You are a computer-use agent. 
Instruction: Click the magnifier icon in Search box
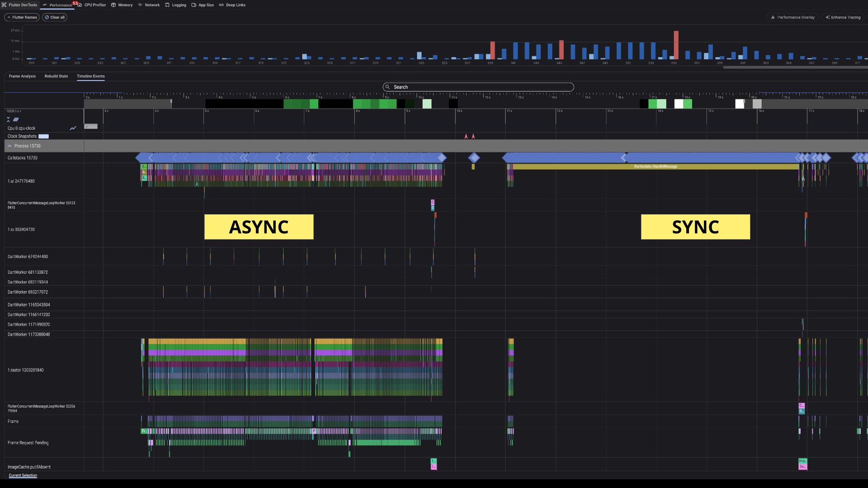point(388,87)
